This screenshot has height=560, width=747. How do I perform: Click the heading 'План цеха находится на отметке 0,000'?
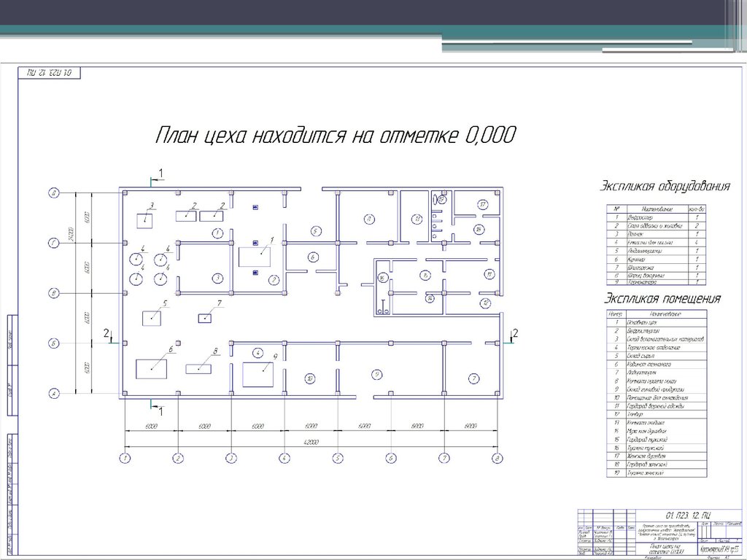[x=335, y=135]
